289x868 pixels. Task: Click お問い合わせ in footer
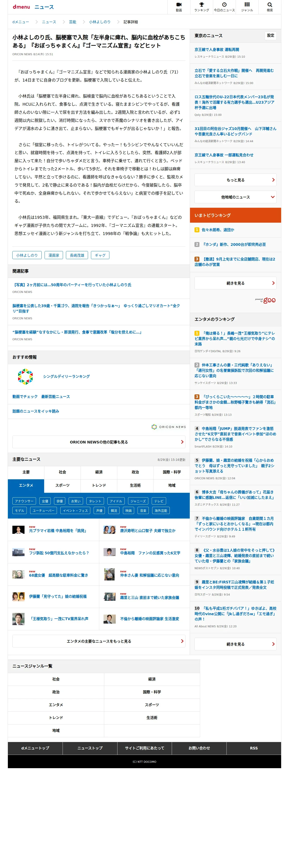(199, 748)
